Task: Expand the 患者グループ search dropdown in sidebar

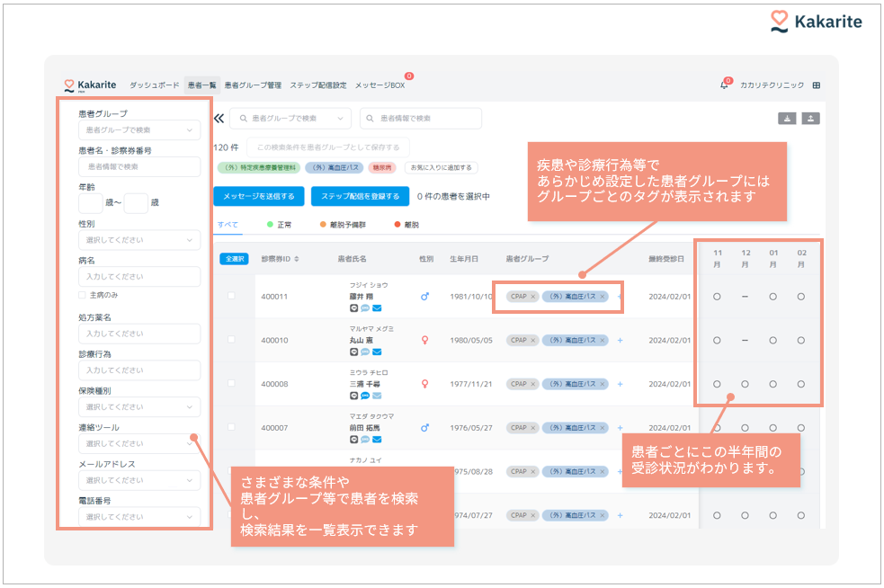Action: pyautogui.click(x=139, y=130)
